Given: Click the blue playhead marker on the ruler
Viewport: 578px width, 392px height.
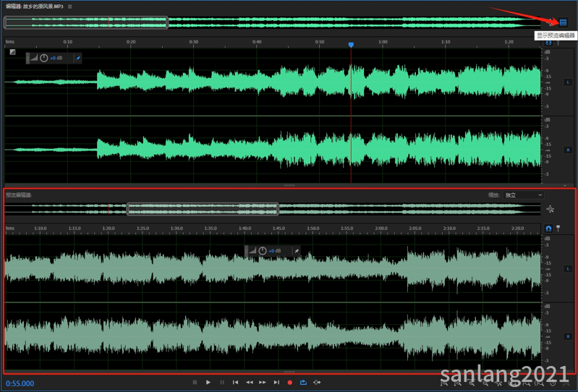Looking at the screenshot, I should coord(351,45).
